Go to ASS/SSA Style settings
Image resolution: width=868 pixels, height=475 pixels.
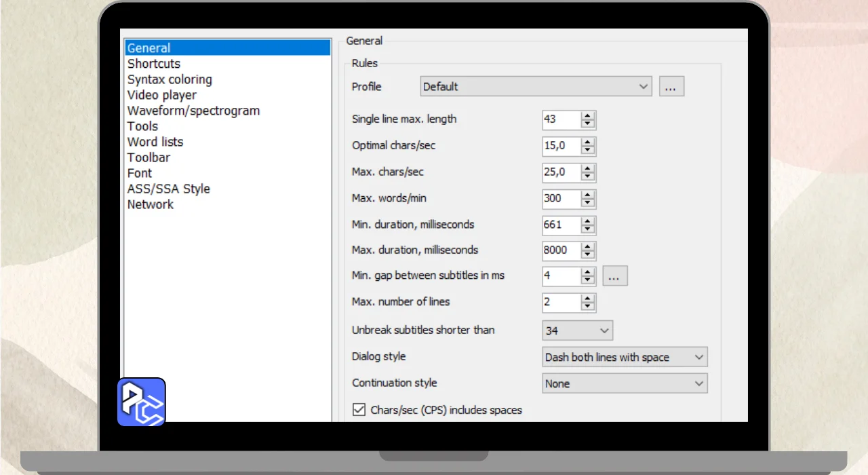tap(169, 189)
